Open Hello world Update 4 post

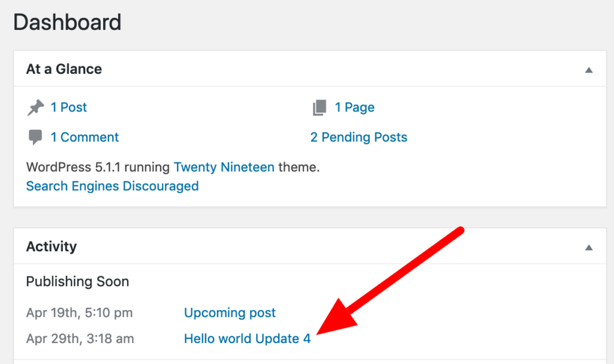tap(247, 339)
